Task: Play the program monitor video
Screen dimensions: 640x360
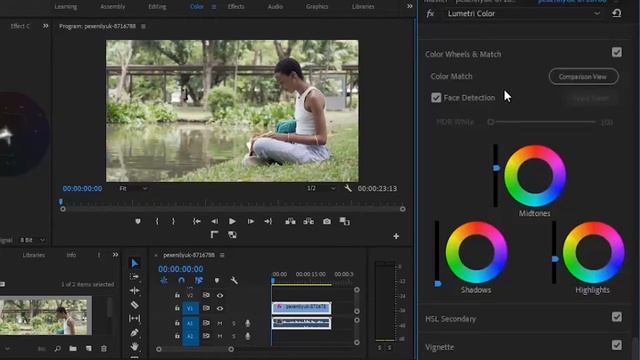Action: pos(232,221)
